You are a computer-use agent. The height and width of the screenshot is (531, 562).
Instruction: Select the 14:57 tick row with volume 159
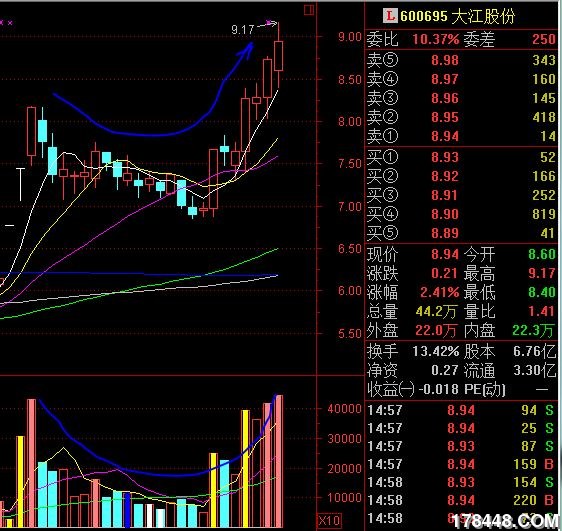pos(461,464)
